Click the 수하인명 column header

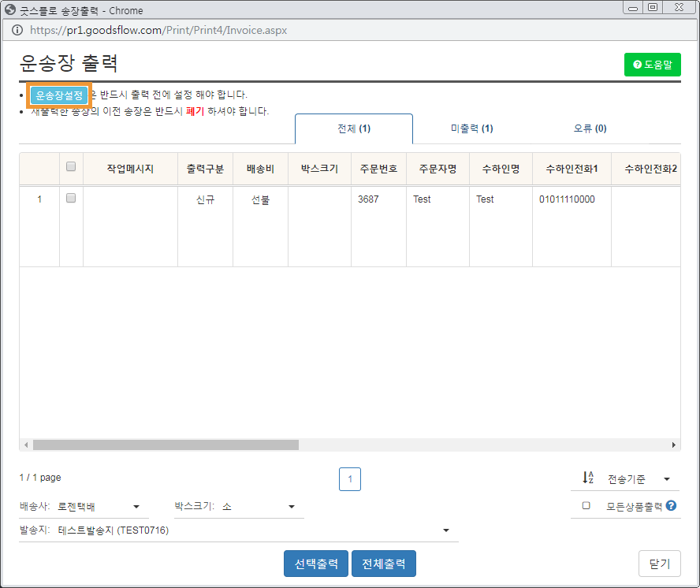[x=501, y=169]
